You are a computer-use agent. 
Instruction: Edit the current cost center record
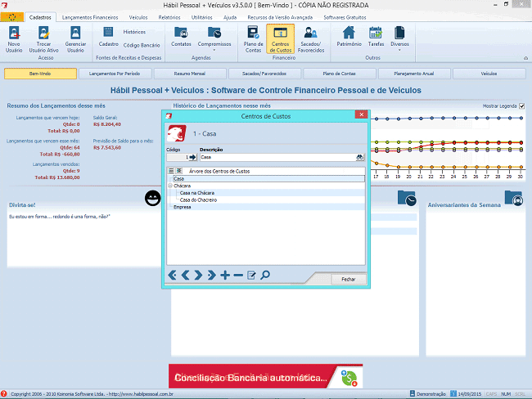tap(251, 275)
